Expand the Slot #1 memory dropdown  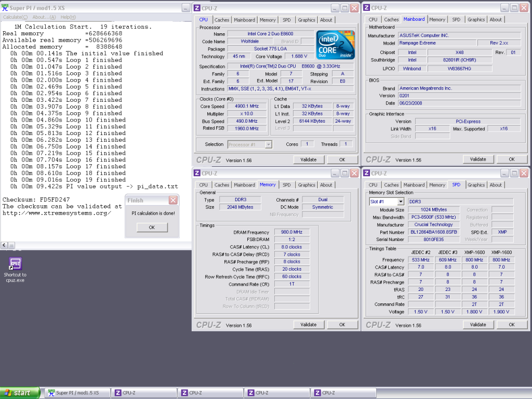tap(401, 202)
